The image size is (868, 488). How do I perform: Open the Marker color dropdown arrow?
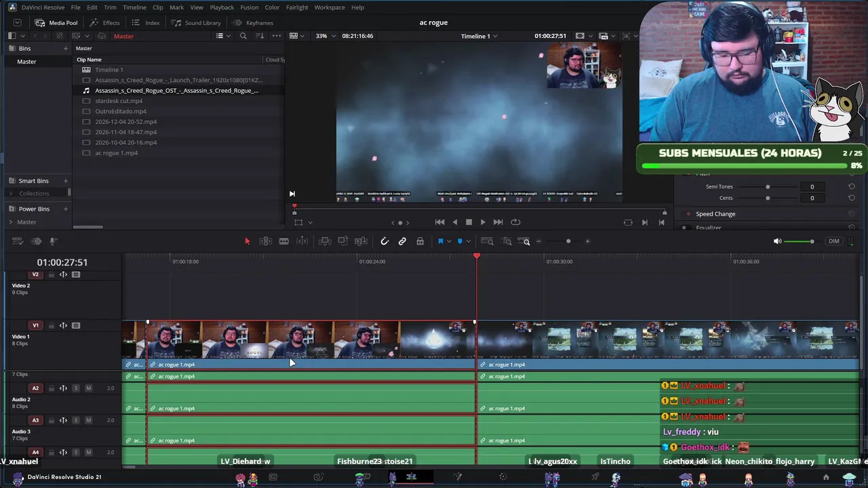(x=468, y=241)
